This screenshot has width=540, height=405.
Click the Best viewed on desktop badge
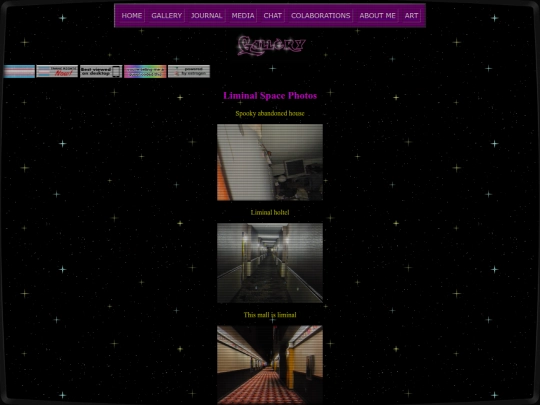pyautogui.click(x=101, y=71)
